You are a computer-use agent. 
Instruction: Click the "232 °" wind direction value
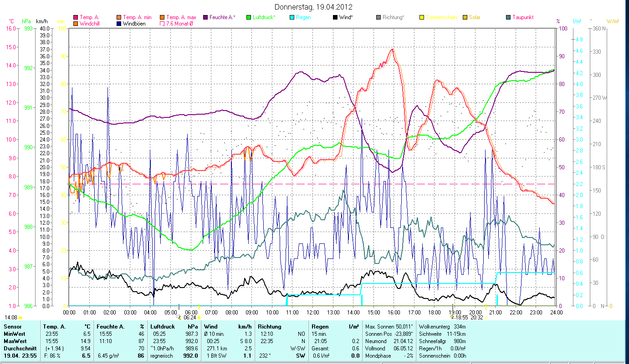click(x=266, y=356)
